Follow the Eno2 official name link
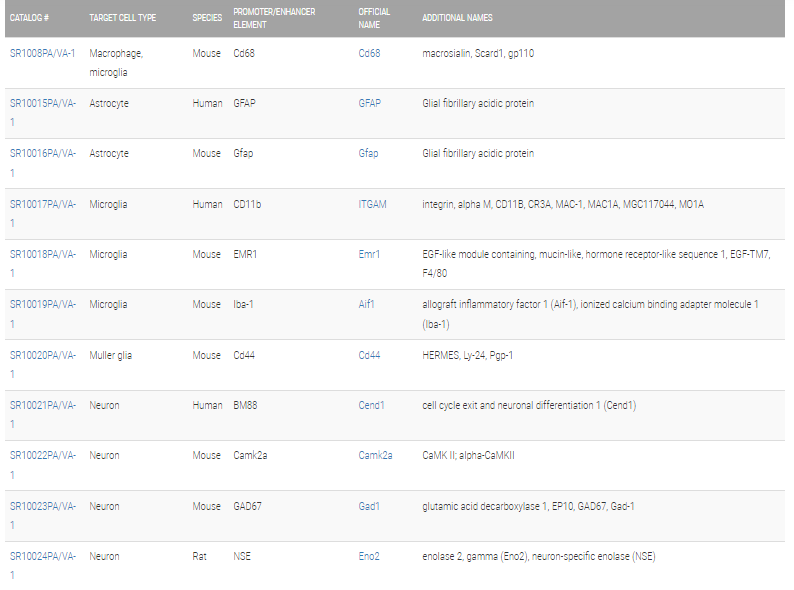794x590 pixels. coord(369,556)
